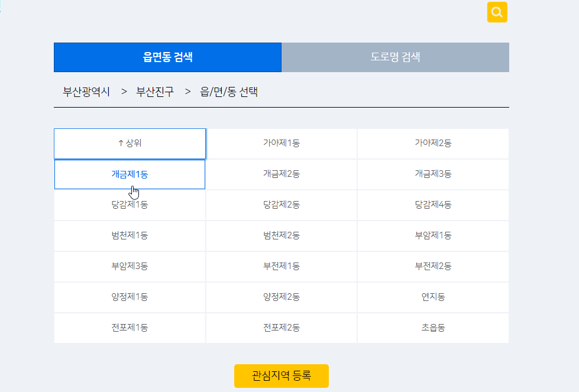579x392 pixels.
Task: Go up a level with ↑ 상위
Action: click(x=130, y=144)
